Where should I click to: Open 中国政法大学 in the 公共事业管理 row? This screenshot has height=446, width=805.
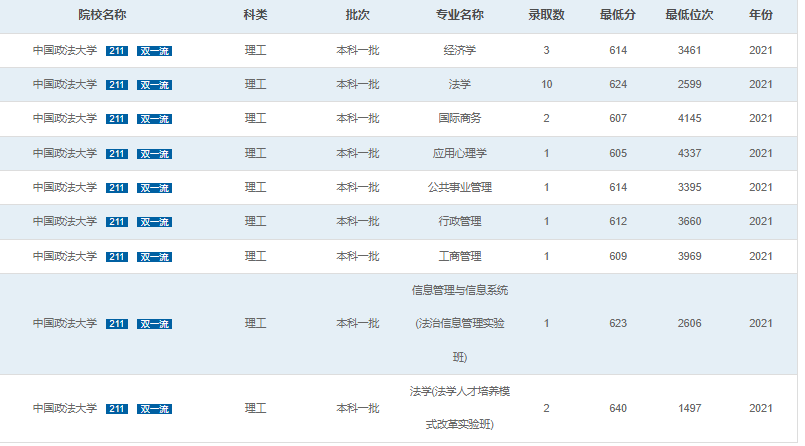tap(65, 187)
